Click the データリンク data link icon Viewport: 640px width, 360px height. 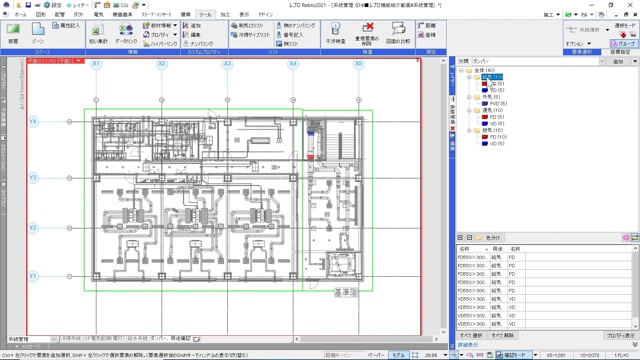(126, 33)
